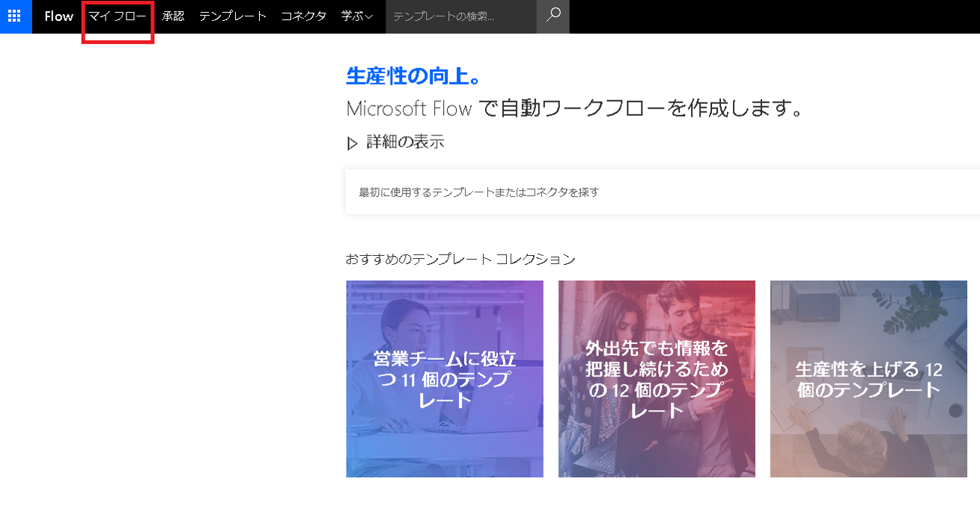This screenshot has height=511, width=980.
Task: Click the search magnifier button
Action: [553, 16]
